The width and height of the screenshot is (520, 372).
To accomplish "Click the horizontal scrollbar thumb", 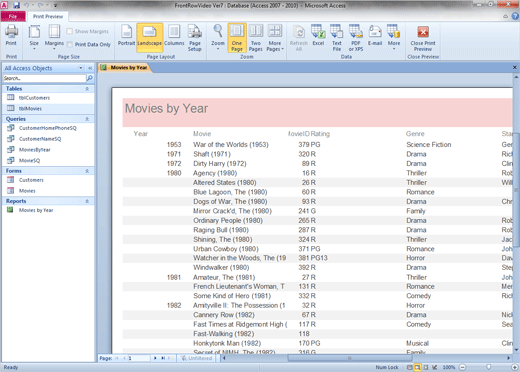I will 350,358.
